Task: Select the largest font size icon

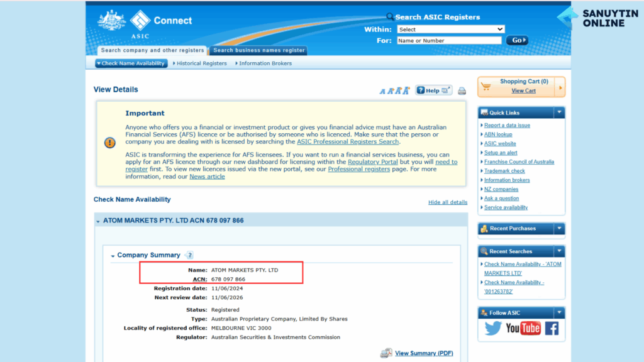Action: (x=406, y=90)
